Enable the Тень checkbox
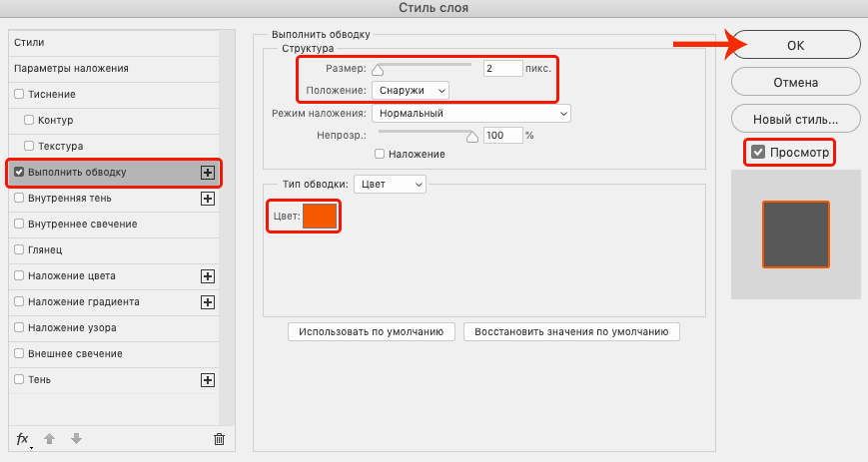868x462 pixels. 19,380
